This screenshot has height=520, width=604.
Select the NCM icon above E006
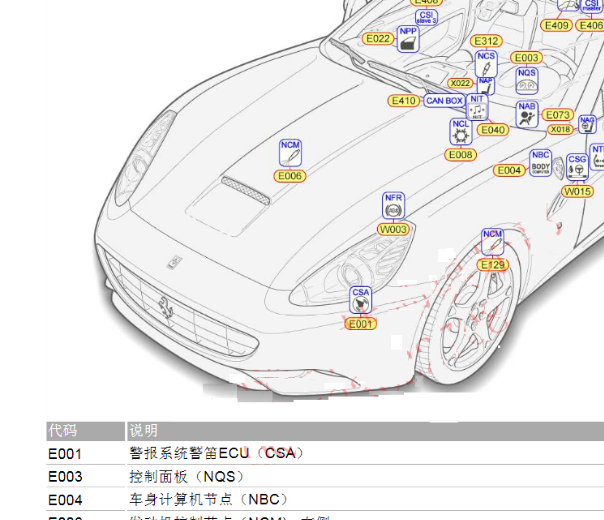(290, 153)
